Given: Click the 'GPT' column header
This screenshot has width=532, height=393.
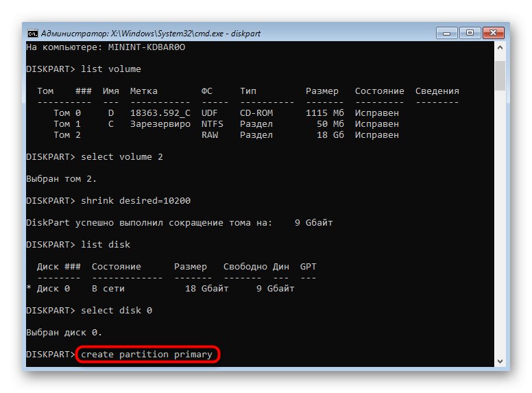Looking at the screenshot, I should pos(308,266).
